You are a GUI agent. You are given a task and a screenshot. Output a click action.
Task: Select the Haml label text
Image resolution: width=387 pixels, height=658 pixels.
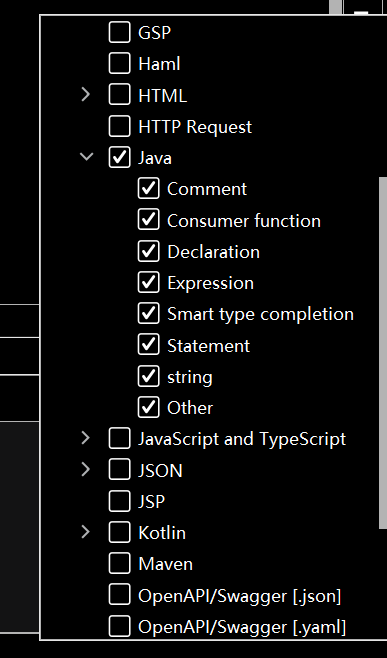click(160, 64)
